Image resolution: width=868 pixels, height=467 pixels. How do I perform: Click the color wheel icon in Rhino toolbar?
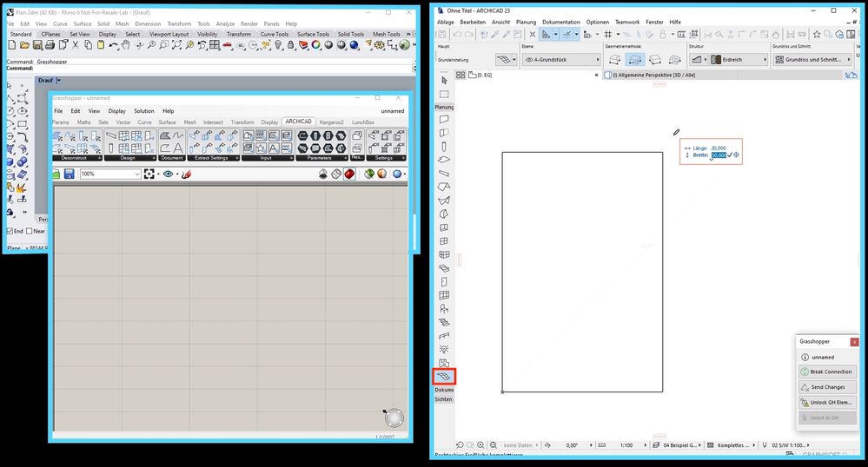[x=316, y=45]
